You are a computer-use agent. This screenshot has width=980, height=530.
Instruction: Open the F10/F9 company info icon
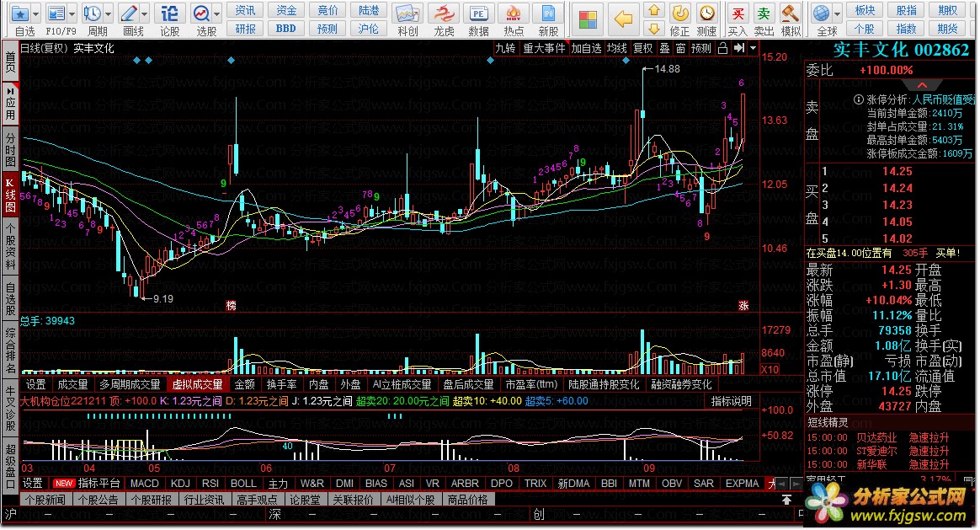pyautogui.click(x=56, y=13)
